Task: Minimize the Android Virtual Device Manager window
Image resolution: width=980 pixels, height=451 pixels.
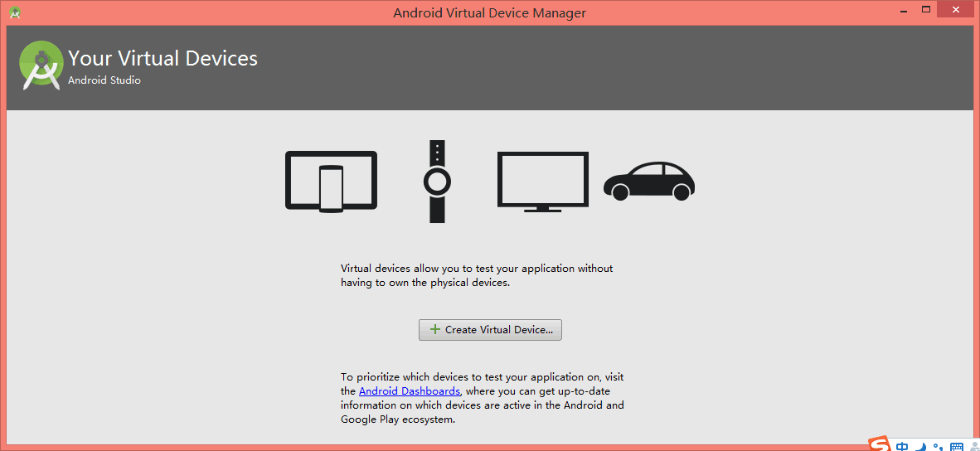Action: (x=905, y=10)
